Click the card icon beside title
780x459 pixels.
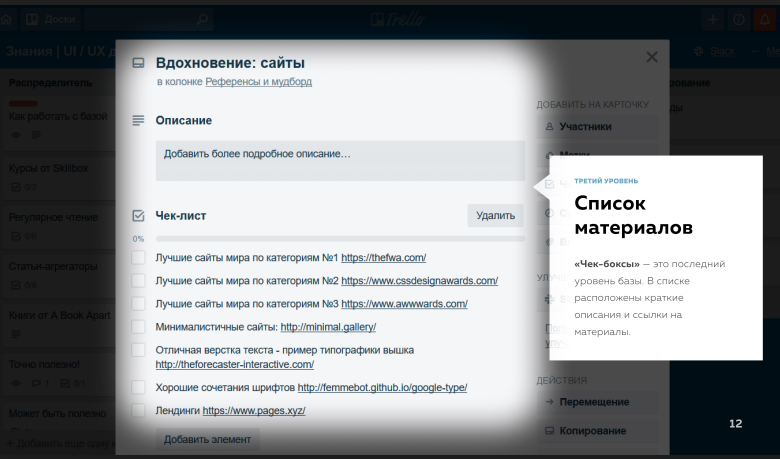click(138, 63)
